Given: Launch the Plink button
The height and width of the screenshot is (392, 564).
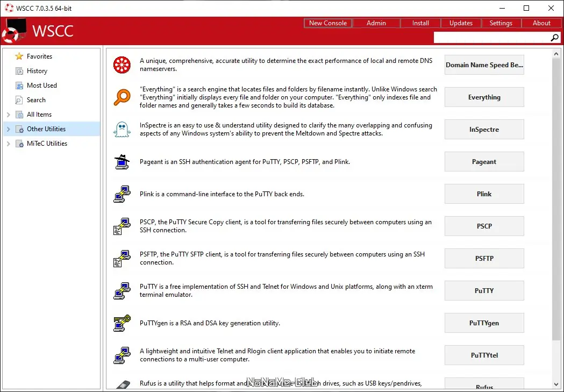Looking at the screenshot, I should tap(484, 194).
